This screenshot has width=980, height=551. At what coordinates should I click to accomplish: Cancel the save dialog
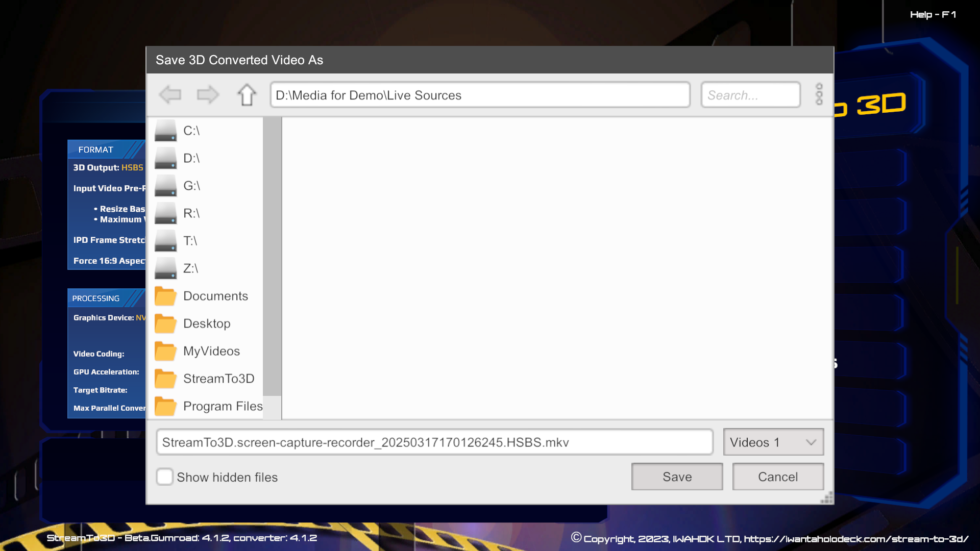777,477
